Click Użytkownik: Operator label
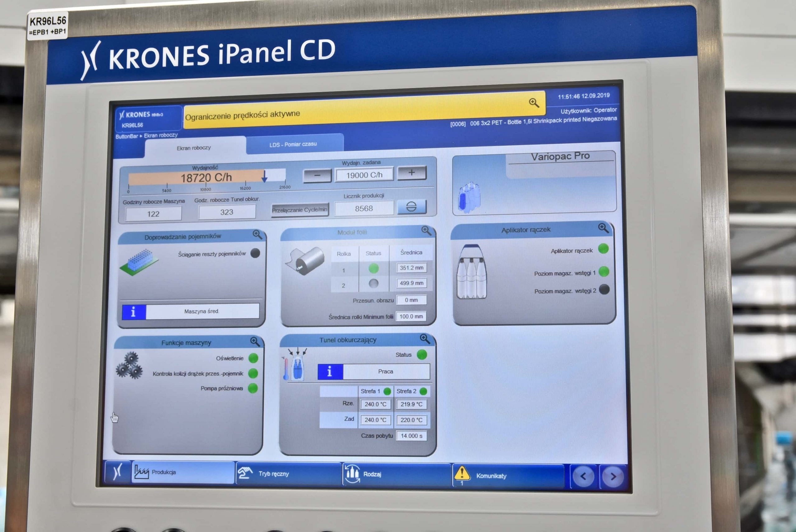The height and width of the screenshot is (532, 796). (x=589, y=111)
